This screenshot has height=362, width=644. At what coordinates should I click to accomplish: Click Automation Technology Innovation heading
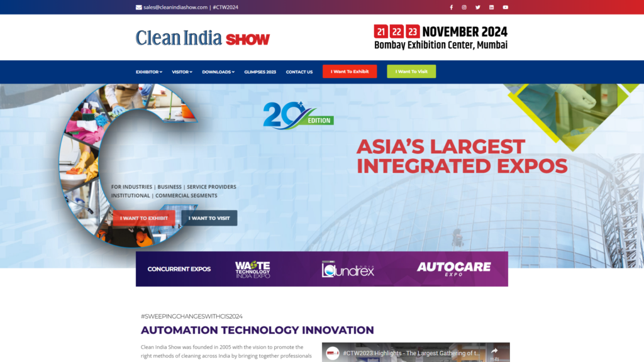pos(257,330)
